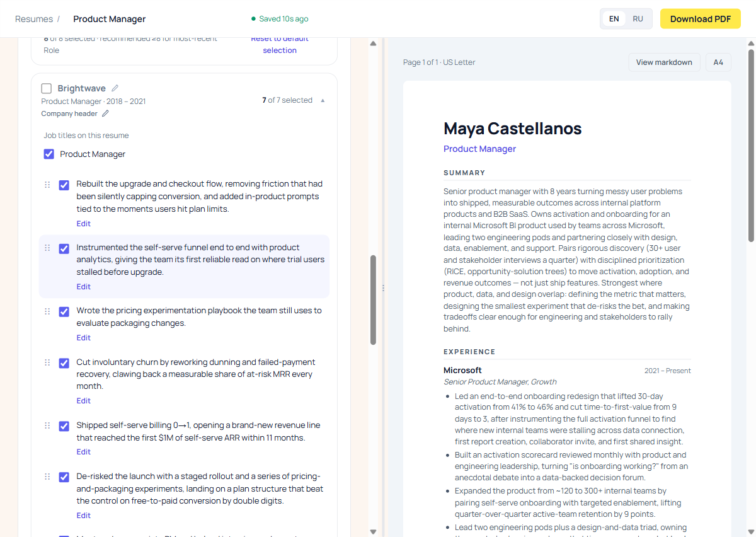Click the panel divider grip handle
This screenshot has width=756, height=537.
[383, 288]
